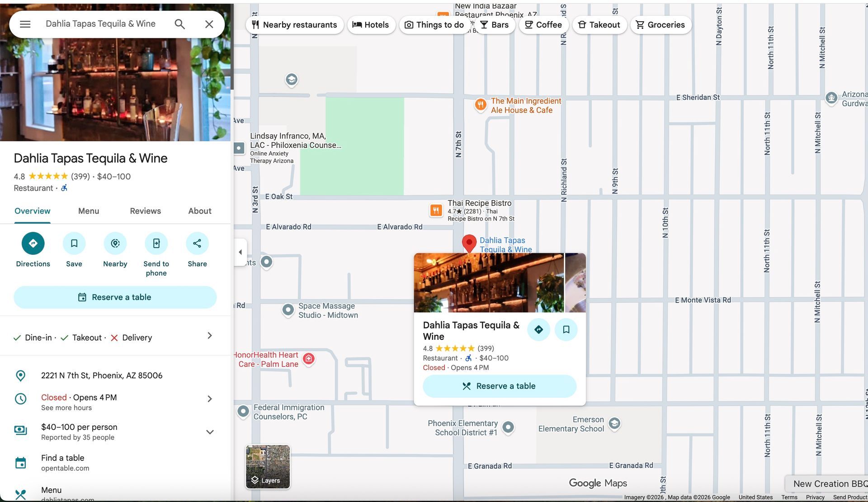Open the bar photo in map card
This screenshot has width=868, height=502.
click(x=489, y=283)
